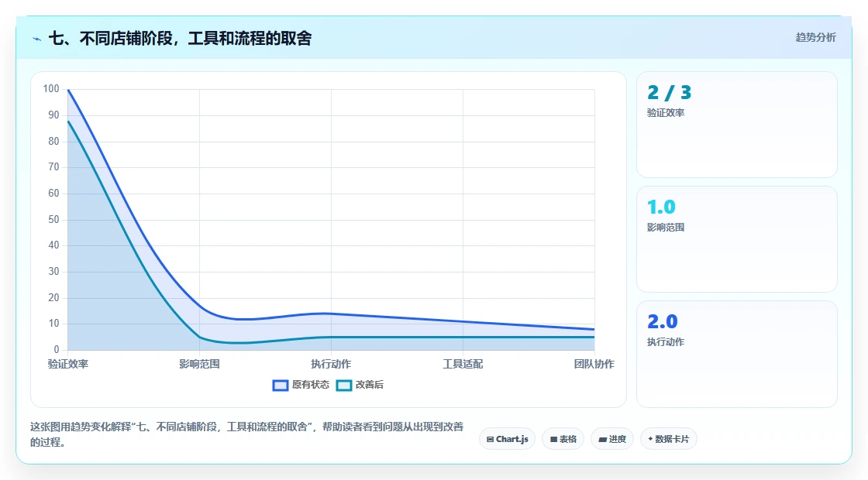The image size is (868, 480).
Task: Click the 团队协作 x-axis label
Action: pyautogui.click(x=594, y=364)
